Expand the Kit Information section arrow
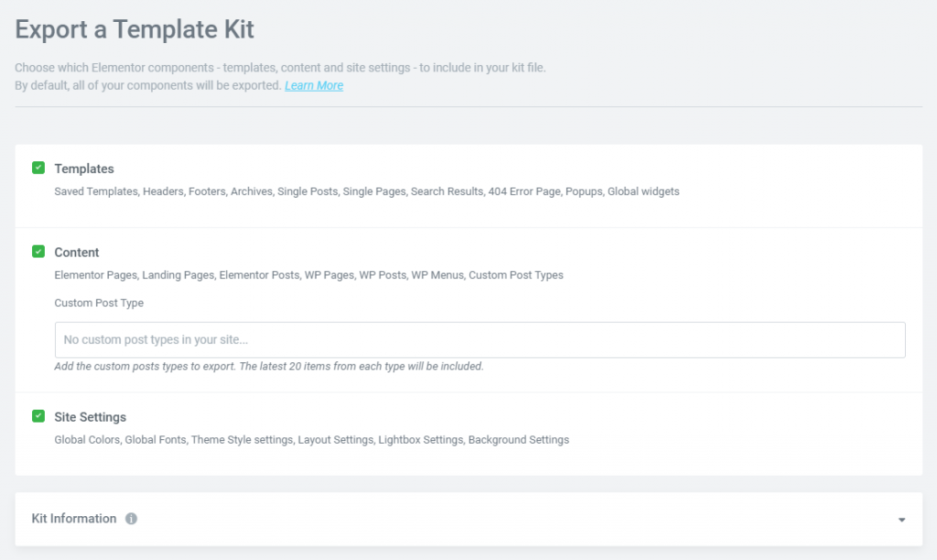Viewport: 937px width, 560px height. (901, 520)
